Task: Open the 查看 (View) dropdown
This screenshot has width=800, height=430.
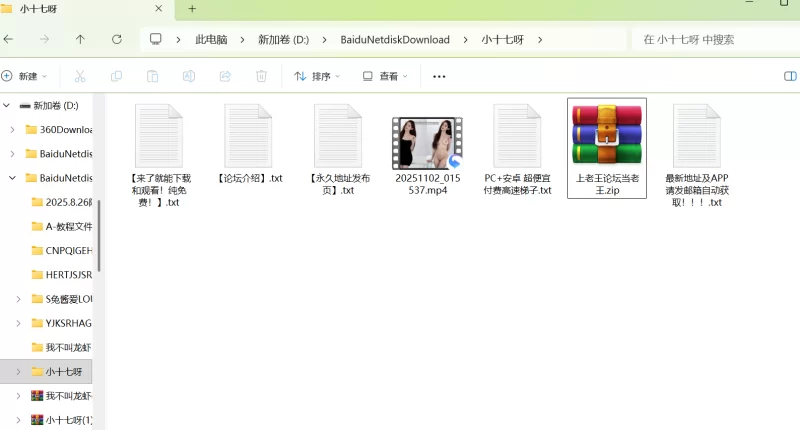Action: (385, 76)
